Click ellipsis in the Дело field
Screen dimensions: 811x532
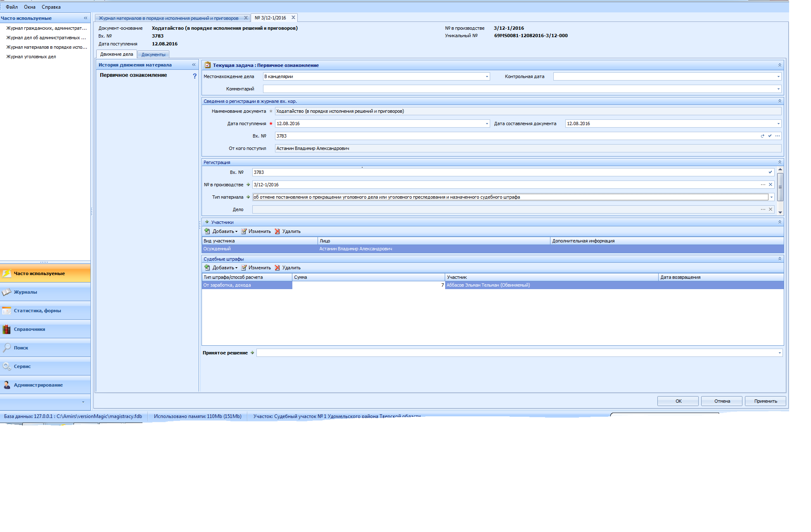click(x=763, y=209)
